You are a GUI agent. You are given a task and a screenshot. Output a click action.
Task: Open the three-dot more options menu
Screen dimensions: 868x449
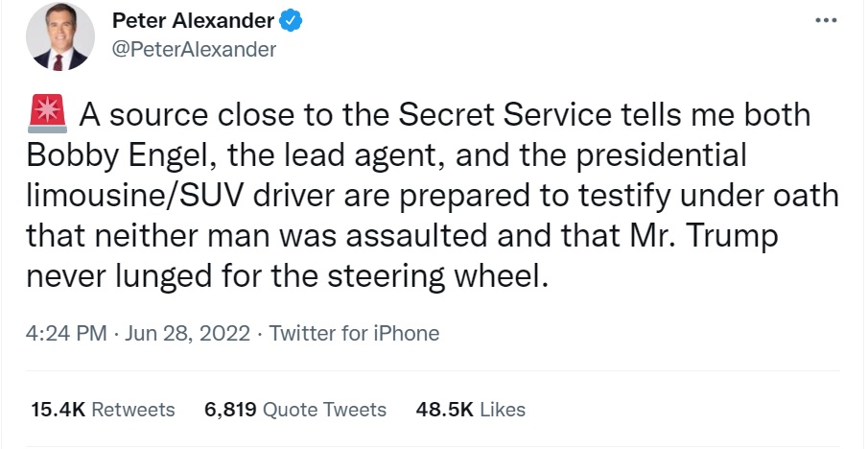824,21
